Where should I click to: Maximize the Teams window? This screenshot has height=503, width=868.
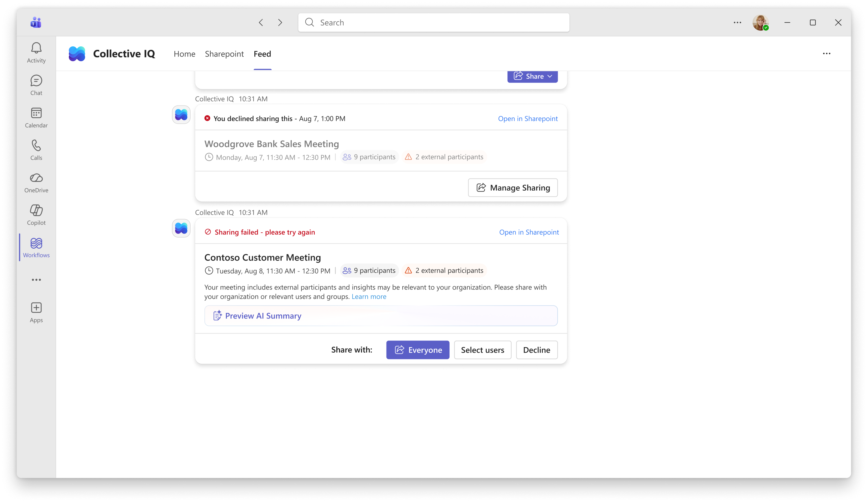click(813, 22)
